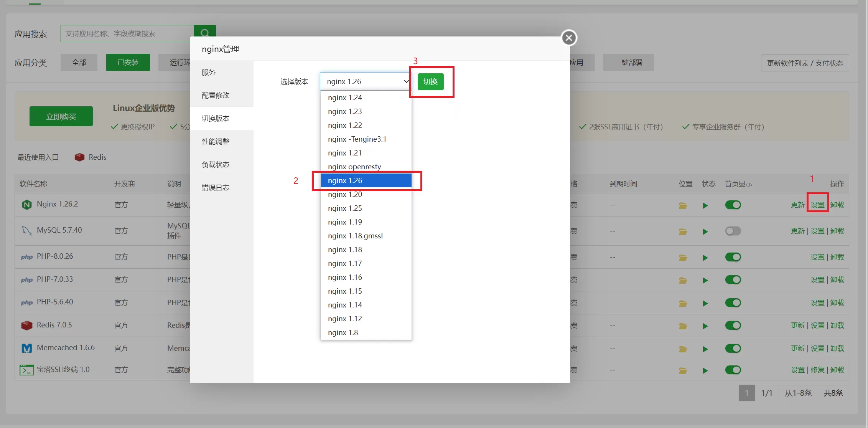Choose nginx openresty from version list

tap(366, 167)
